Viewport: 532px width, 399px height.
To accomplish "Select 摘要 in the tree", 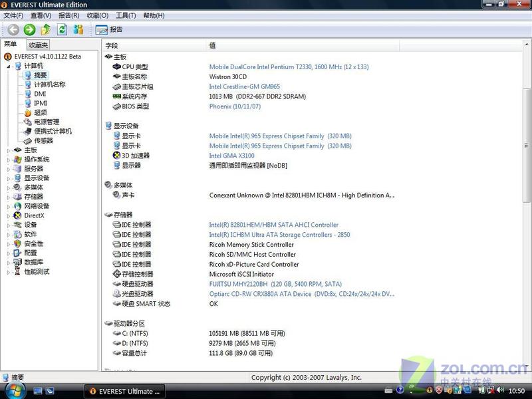I will [x=41, y=75].
